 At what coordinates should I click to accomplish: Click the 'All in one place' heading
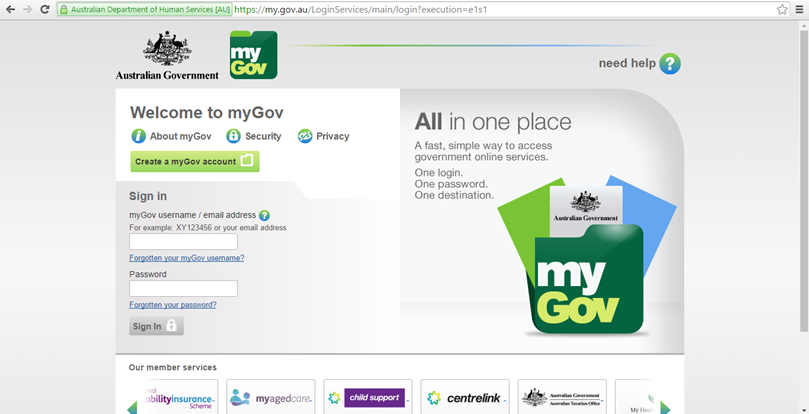pos(493,122)
